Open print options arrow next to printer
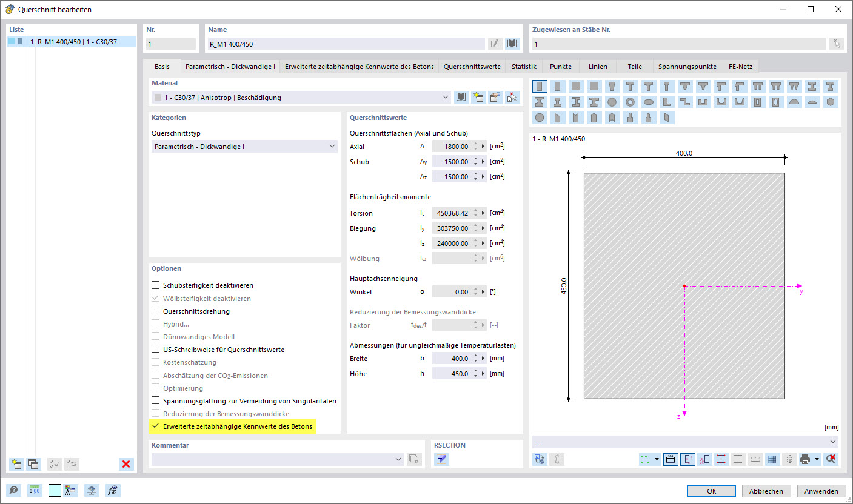The height and width of the screenshot is (504, 853). [x=817, y=459]
